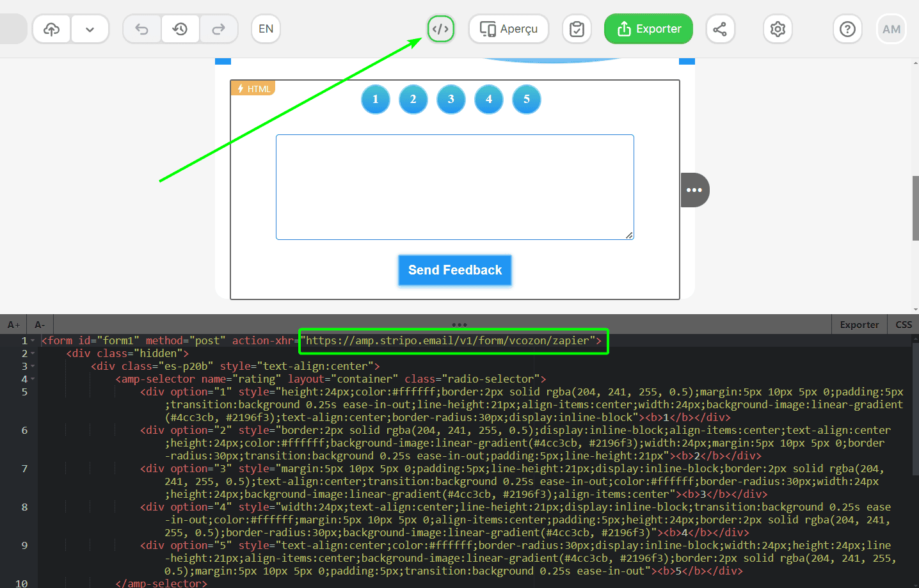Select the HTML block label badge
This screenshot has width=919, height=588.
253,88
